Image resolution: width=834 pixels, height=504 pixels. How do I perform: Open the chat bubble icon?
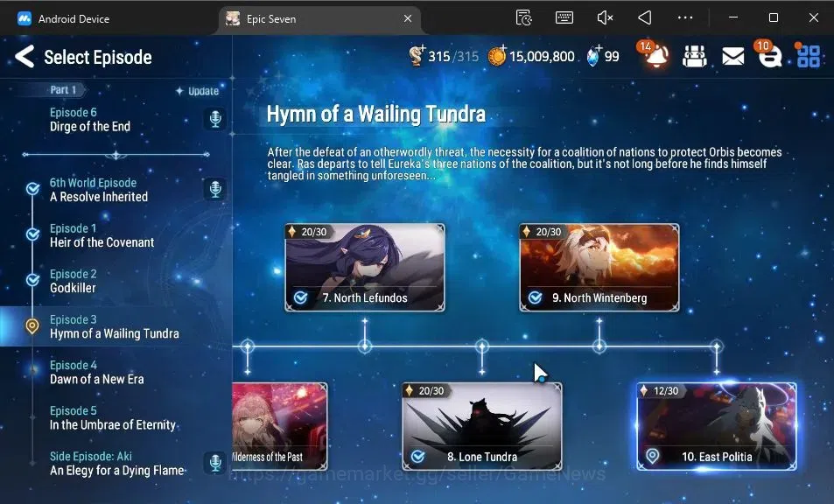pos(769,56)
